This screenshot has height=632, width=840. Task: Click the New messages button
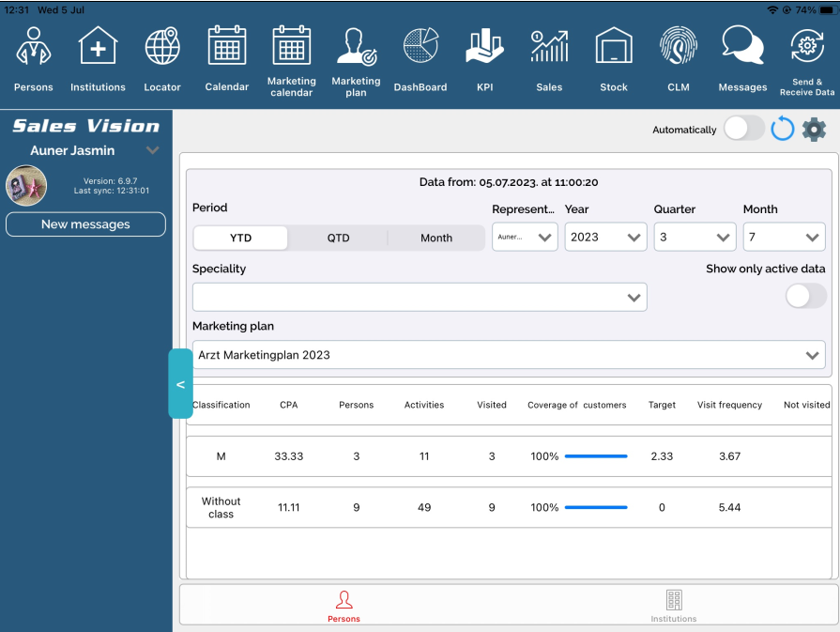coord(85,224)
